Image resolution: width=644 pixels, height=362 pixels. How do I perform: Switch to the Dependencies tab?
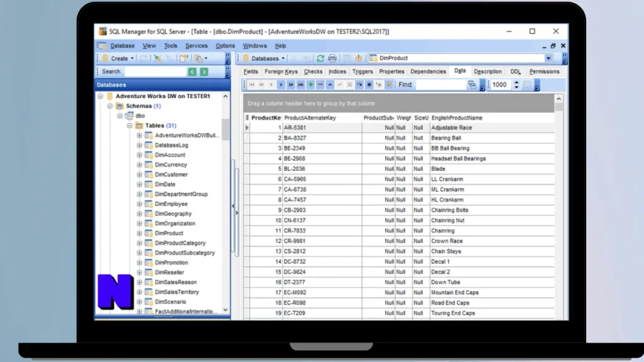[x=428, y=72]
